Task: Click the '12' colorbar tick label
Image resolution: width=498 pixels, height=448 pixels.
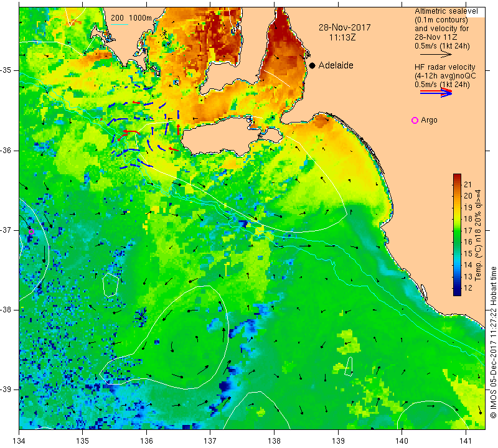Action: [x=468, y=288]
